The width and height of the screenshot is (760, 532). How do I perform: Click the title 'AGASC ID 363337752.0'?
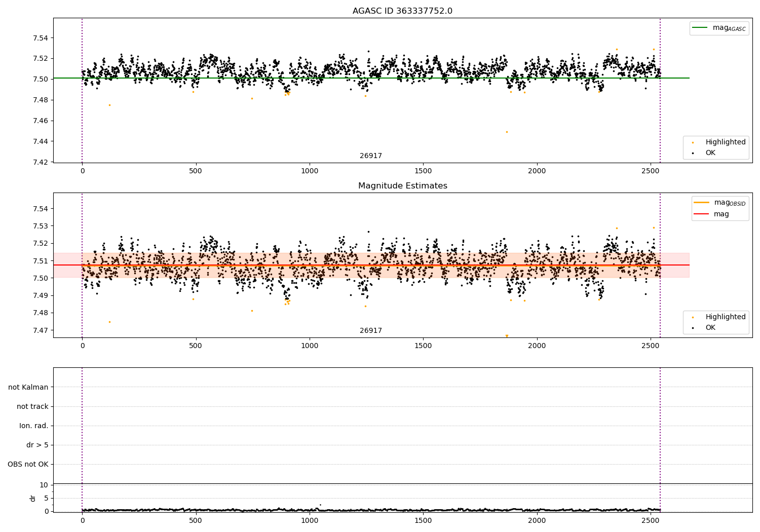(402, 11)
